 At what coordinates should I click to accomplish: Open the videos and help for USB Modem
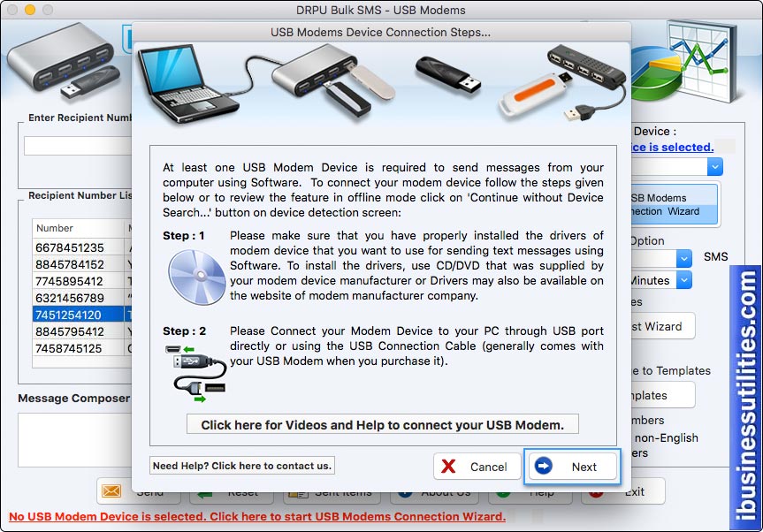[x=383, y=424]
